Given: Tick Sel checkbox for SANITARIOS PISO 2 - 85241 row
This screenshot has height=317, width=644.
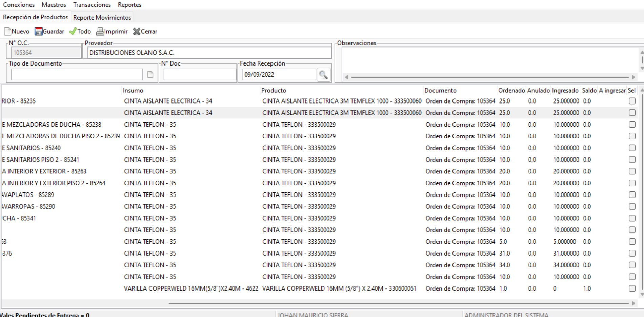Looking at the screenshot, I should tap(632, 160).
